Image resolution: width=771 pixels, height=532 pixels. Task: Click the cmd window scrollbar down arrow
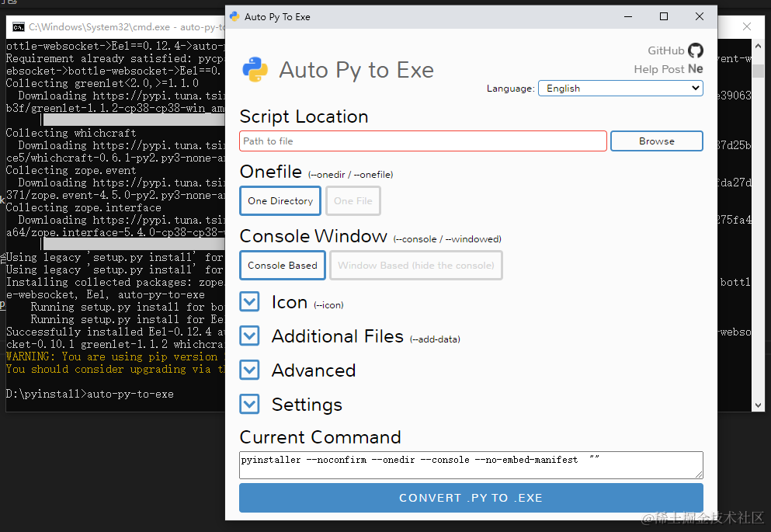click(x=759, y=405)
